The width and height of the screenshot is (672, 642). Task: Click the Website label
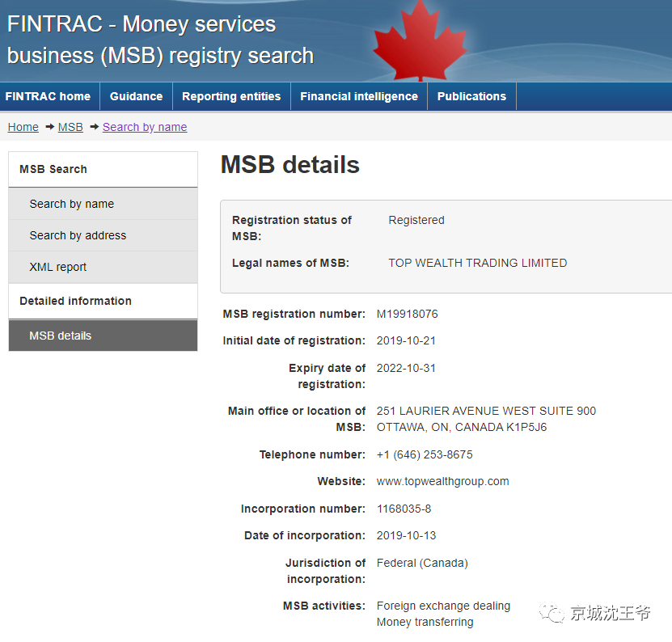coord(341,482)
